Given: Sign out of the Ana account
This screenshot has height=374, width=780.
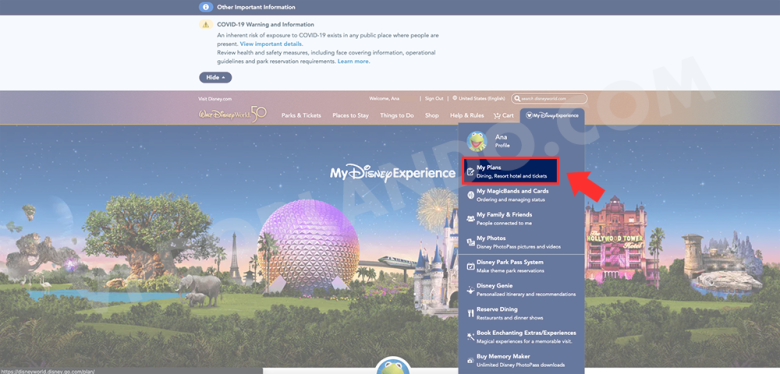Looking at the screenshot, I should [x=434, y=98].
